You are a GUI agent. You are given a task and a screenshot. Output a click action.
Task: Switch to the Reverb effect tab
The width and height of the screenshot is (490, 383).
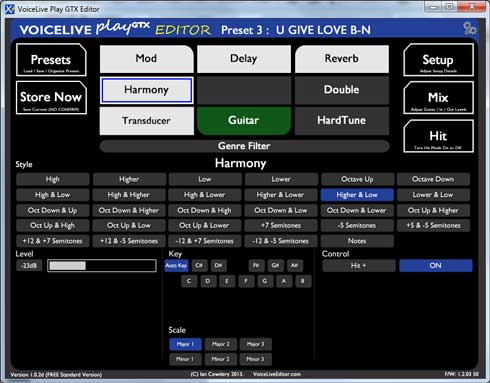click(x=342, y=59)
